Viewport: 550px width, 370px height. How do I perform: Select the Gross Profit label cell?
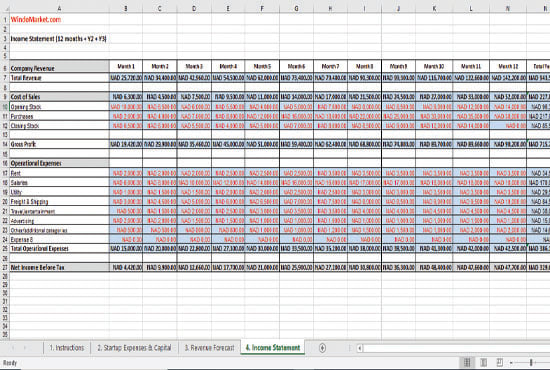(x=59, y=144)
